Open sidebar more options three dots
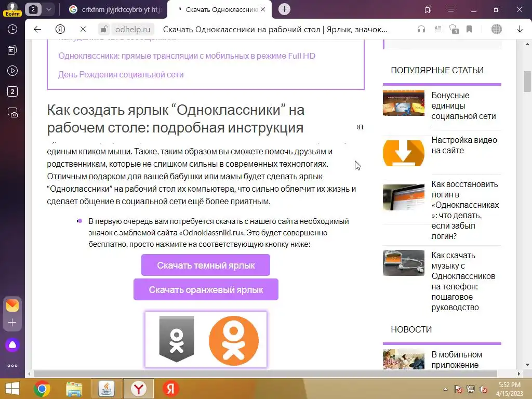Viewport: 532px width, 399px height. [12, 366]
